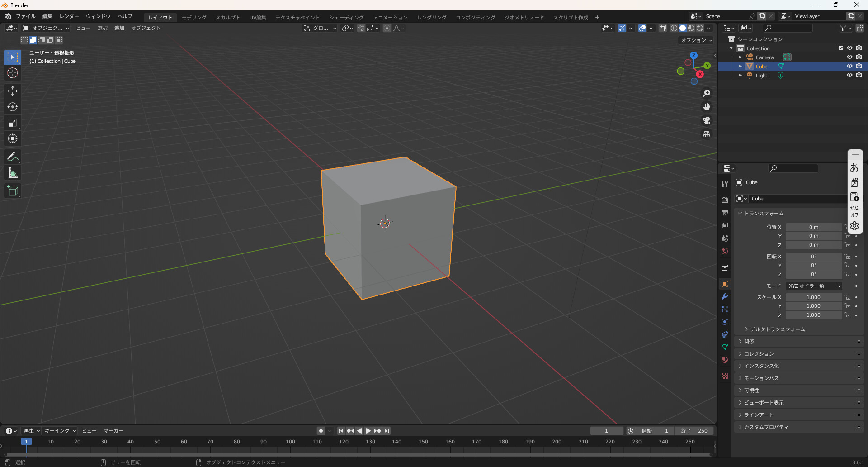The image size is (868, 467).
Task: Open the transform orientation dropdown
Action: pos(320,28)
